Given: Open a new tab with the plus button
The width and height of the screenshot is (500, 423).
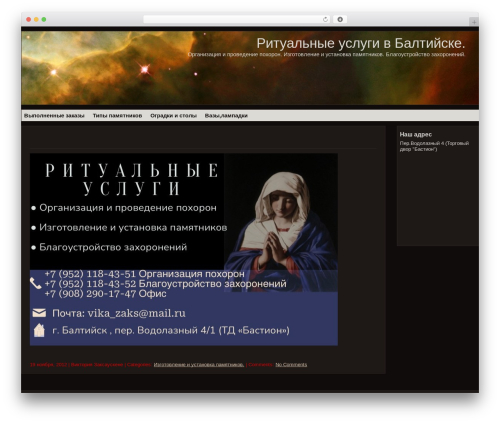Looking at the screenshot, I should [474, 22].
